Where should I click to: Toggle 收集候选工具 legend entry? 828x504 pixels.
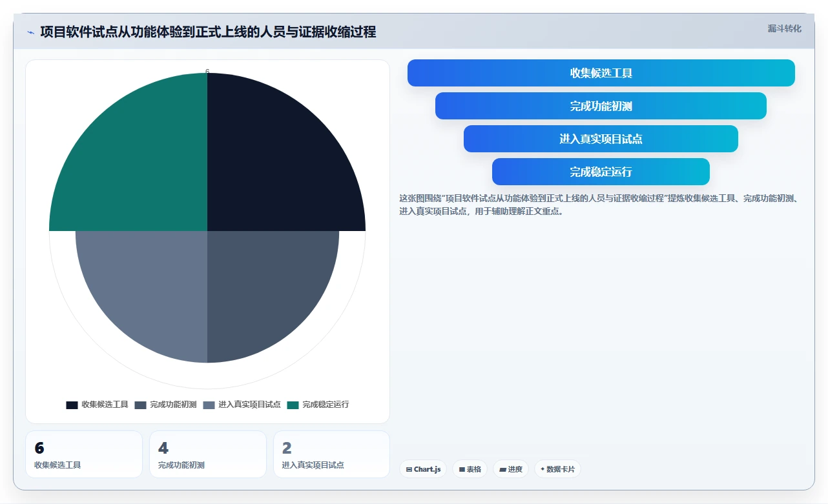97,405
